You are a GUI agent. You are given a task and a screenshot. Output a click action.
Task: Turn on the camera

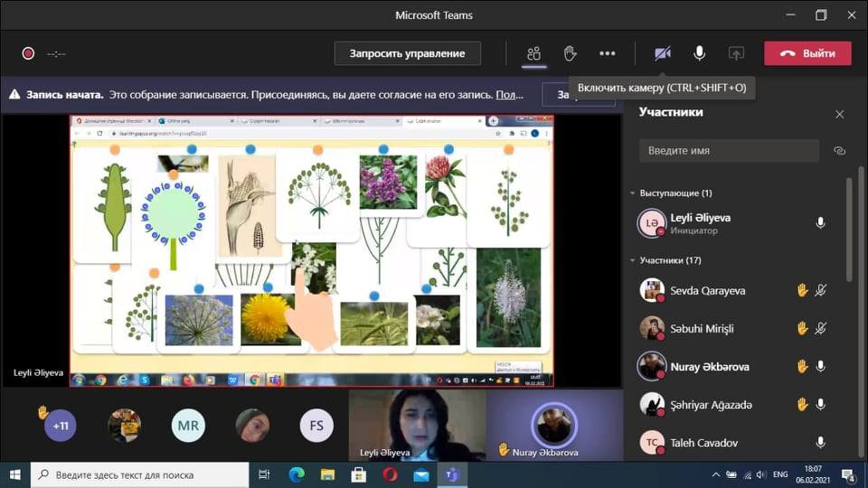(663, 53)
